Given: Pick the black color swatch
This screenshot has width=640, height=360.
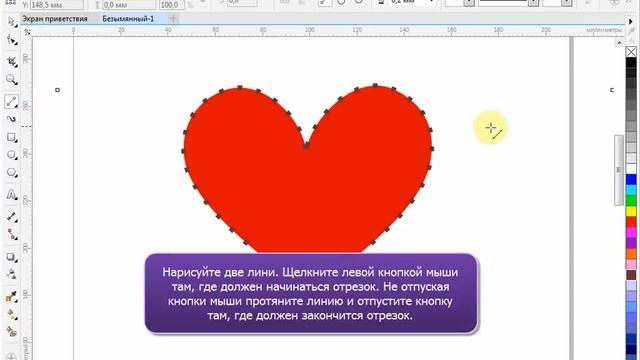Looking at the screenshot, I should point(631,62).
